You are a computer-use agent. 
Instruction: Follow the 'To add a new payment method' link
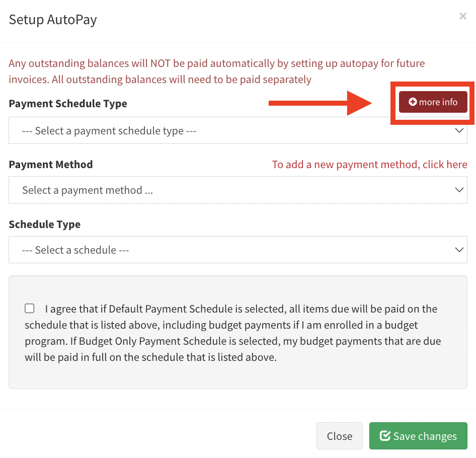coord(369,165)
